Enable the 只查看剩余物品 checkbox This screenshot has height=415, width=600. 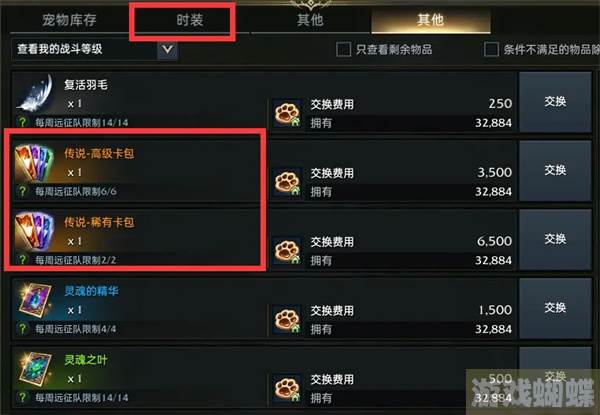(x=343, y=49)
